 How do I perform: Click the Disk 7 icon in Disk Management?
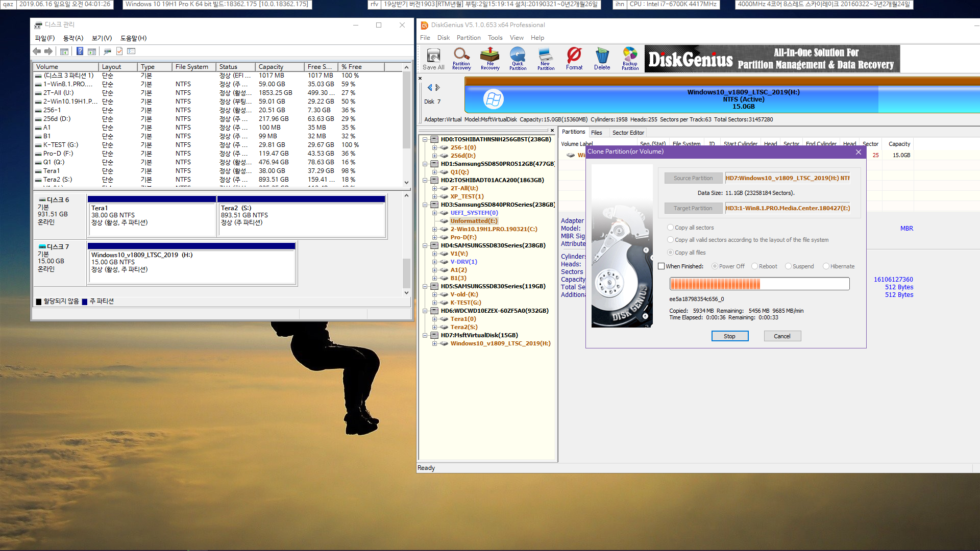pos(43,247)
